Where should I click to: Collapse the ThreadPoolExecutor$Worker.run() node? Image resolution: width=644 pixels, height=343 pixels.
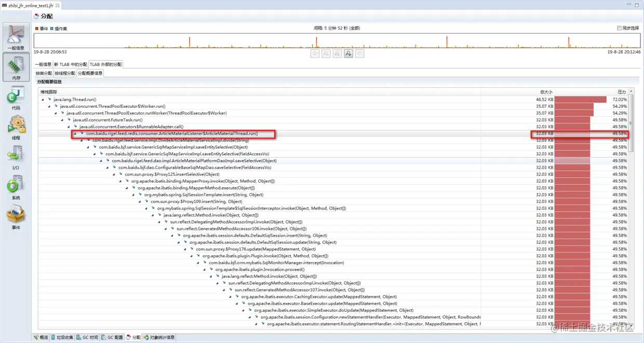[x=49, y=106]
